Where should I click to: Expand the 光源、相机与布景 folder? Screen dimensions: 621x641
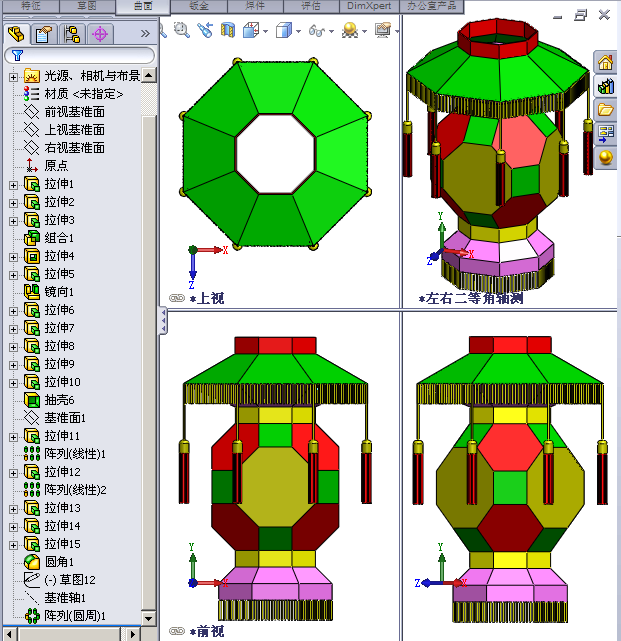[13, 77]
